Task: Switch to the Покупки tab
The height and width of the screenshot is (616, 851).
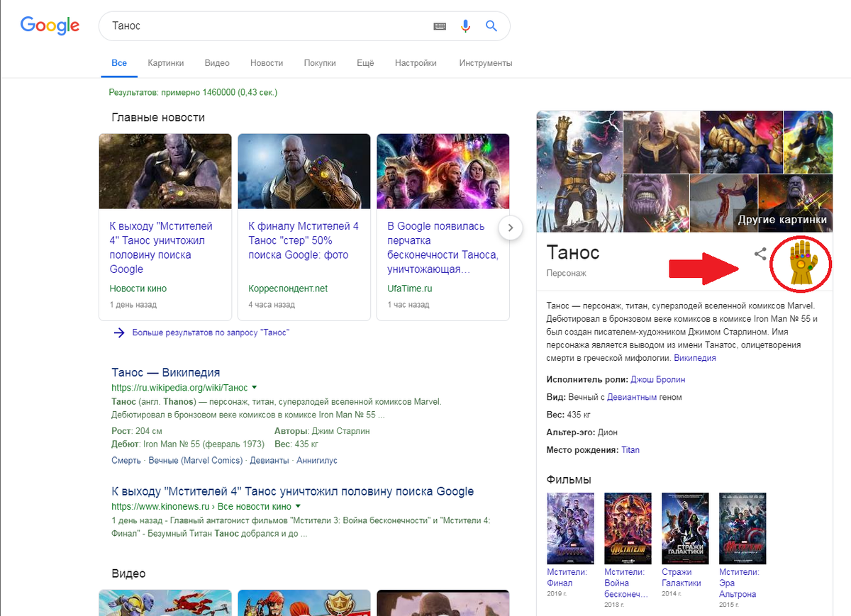Action: 320,63
